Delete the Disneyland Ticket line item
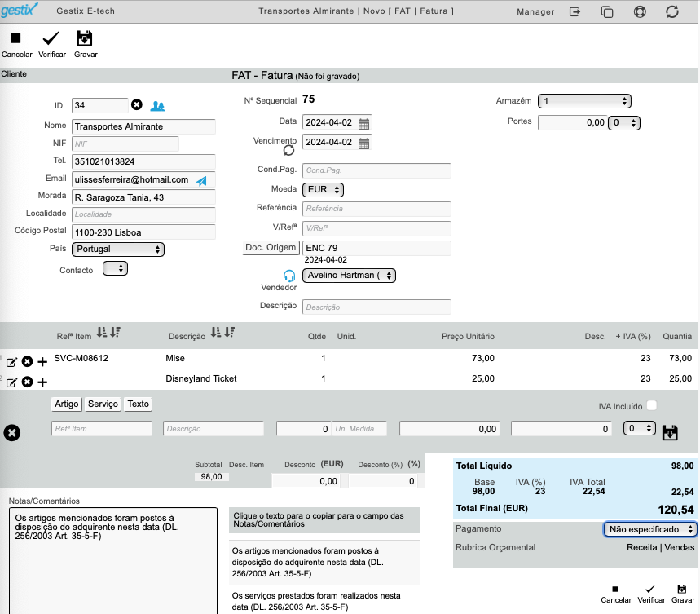This screenshot has width=700, height=614. 27,382
